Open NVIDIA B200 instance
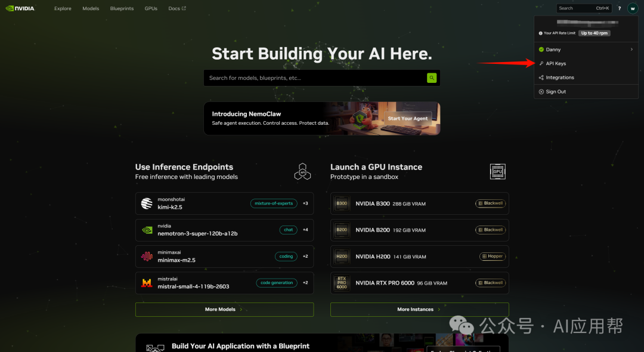 tap(419, 230)
